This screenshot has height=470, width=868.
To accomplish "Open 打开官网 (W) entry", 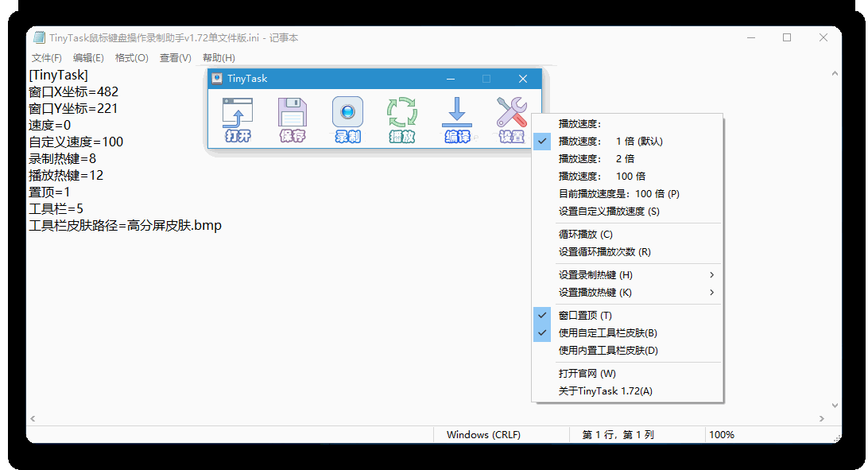I will [627, 374].
